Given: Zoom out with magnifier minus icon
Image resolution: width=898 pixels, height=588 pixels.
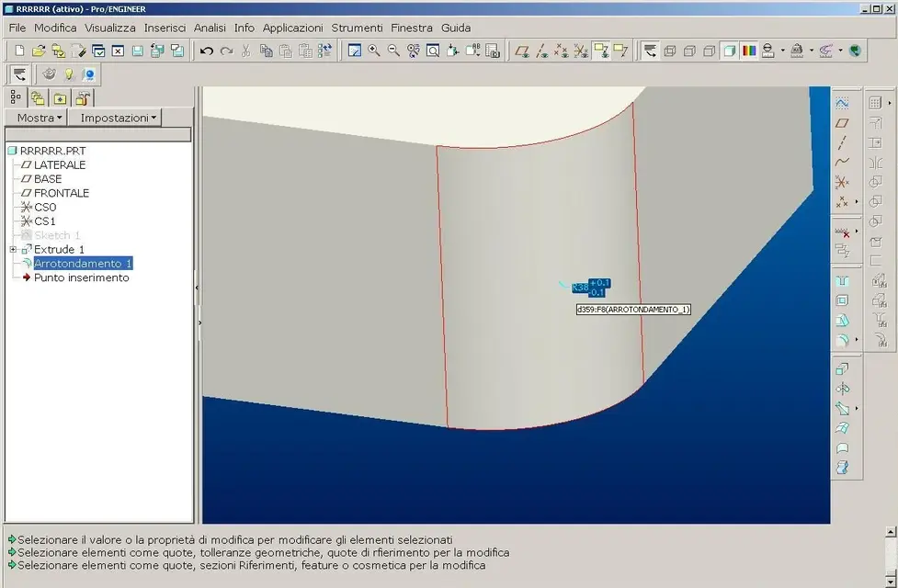Looking at the screenshot, I should click(x=393, y=51).
